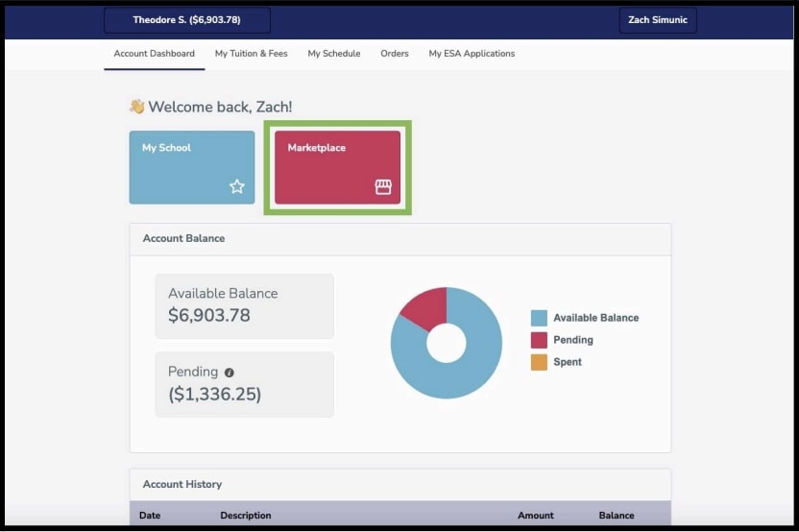Open the Zach Simunic user menu
The image size is (799, 532).
pyautogui.click(x=657, y=20)
